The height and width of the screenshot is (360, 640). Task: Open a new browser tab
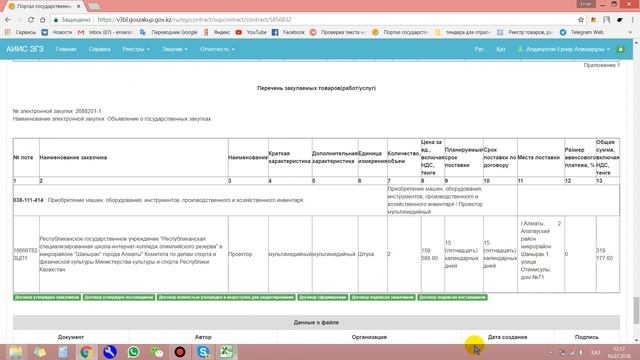(x=94, y=6)
